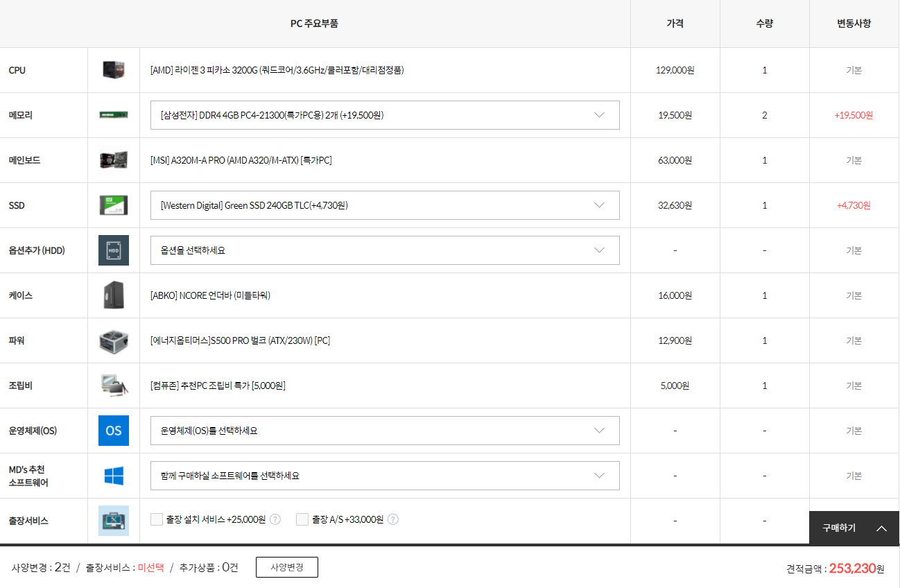Viewport: 900px width, 588px height.
Task: Open the Western Digital Green SSD dropdown
Action: tap(385, 205)
